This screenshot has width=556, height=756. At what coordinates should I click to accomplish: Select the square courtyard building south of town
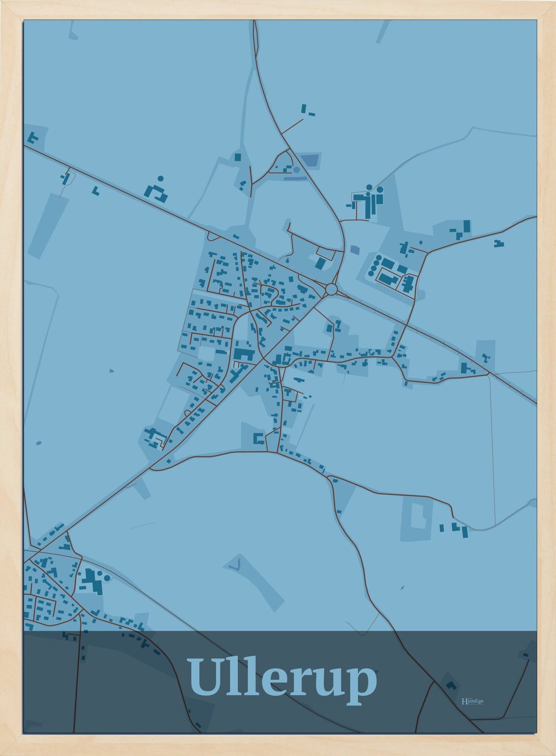coord(258,438)
